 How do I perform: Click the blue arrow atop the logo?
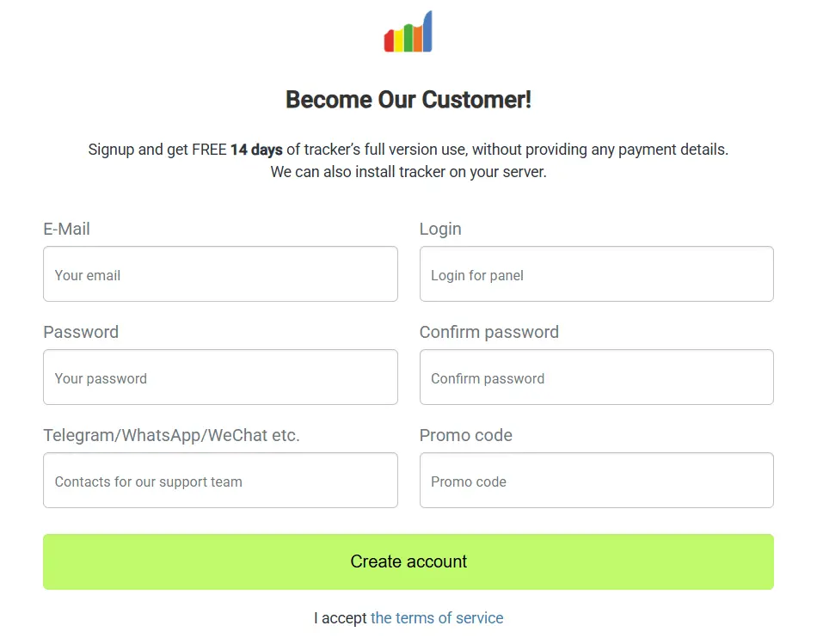[427, 30]
